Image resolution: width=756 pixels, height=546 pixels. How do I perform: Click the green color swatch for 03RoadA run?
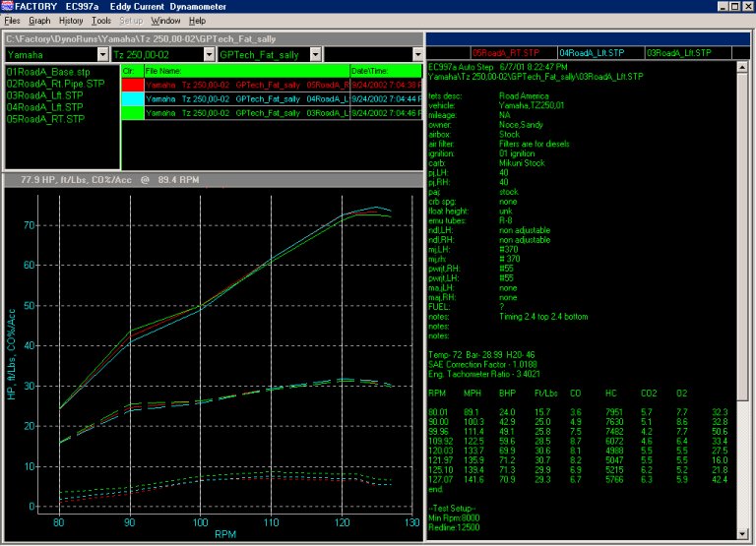[x=132, y=113]
